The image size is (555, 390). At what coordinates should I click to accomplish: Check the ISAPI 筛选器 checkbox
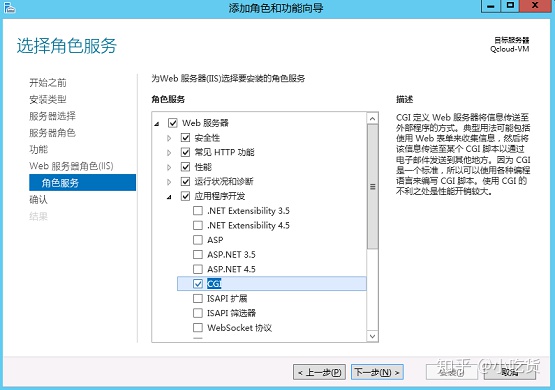point(198,313)
